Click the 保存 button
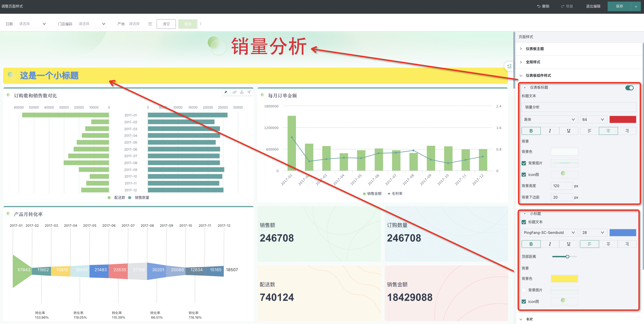Viewport: 644px width, 324px height. click(619, 6)
